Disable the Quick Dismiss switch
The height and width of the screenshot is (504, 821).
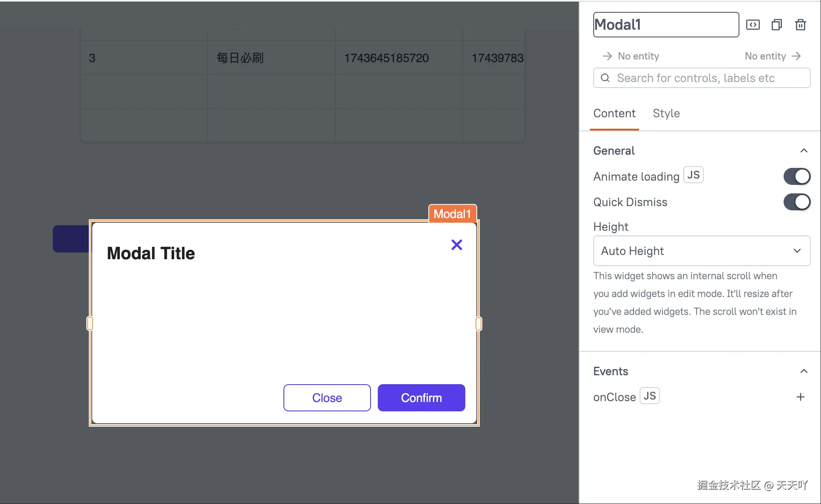797,202
